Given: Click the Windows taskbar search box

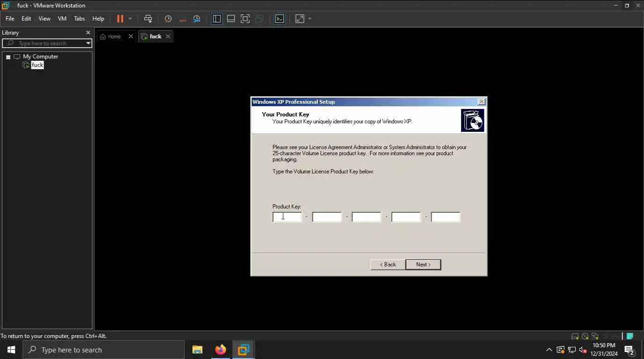Looking at the screenshot, I should point(103,350).
